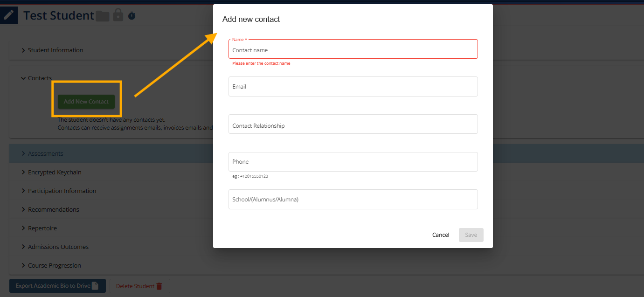Click the Add New Contact button

coord(86,102)
